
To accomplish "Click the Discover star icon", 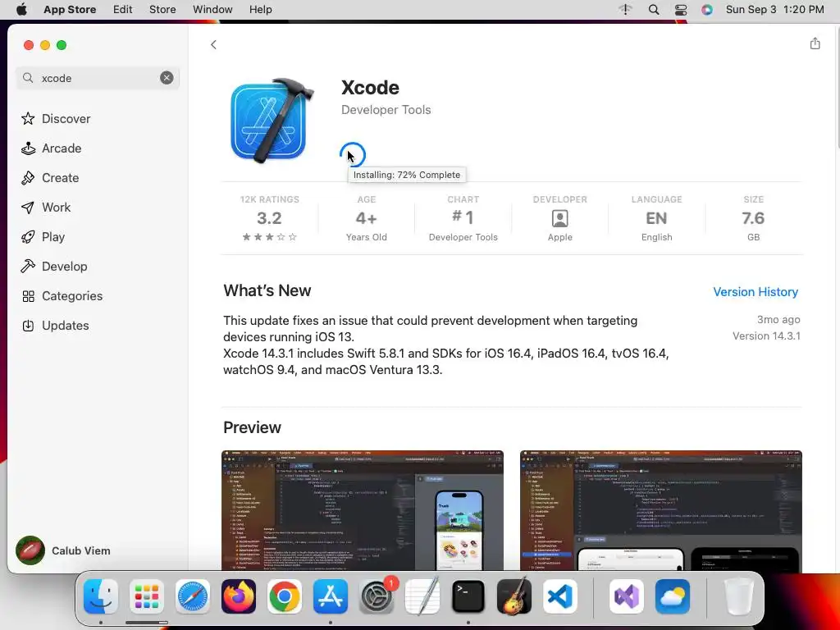I will (28, 118).
